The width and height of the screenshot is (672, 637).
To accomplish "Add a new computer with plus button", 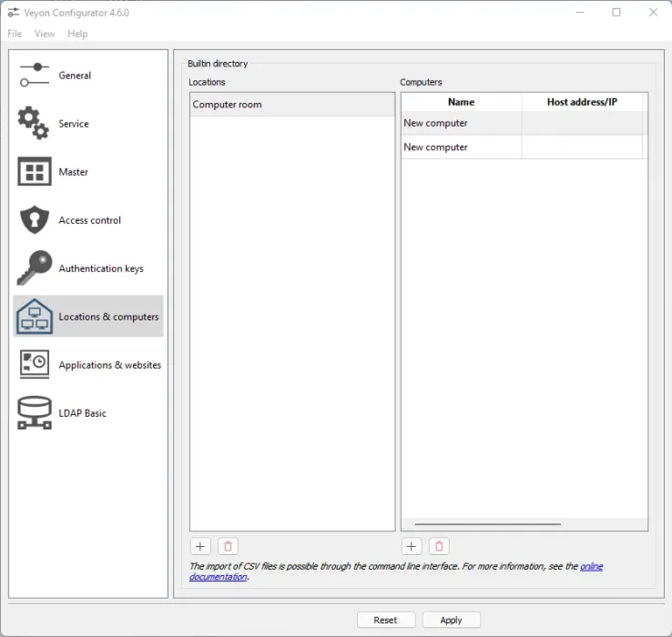I will point(412,546).
